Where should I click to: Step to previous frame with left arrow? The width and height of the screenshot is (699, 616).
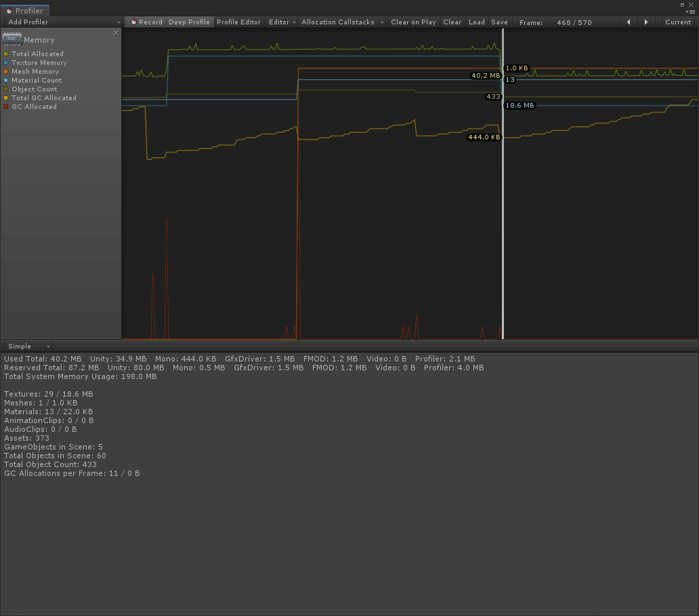[x=628, y=22]
